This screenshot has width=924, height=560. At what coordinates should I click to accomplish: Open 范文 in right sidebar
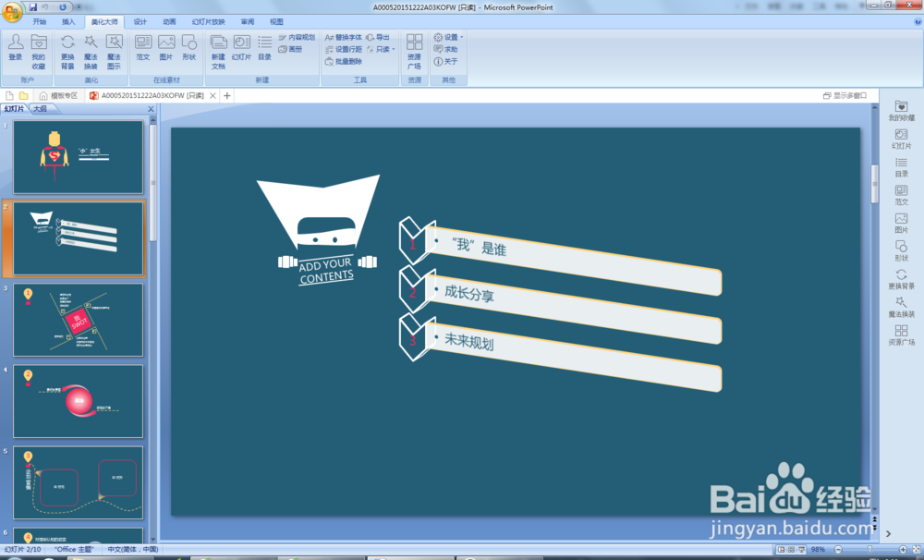tap(901, 195)
